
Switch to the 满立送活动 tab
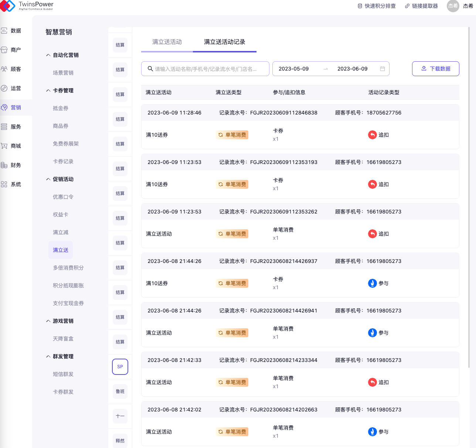point(167,42)
